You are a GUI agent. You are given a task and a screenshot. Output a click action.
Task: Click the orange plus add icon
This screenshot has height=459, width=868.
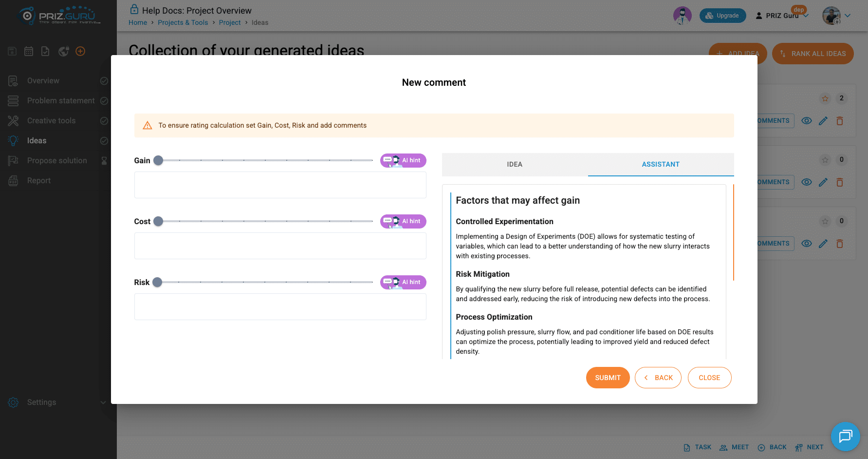(x=80, y=51)
